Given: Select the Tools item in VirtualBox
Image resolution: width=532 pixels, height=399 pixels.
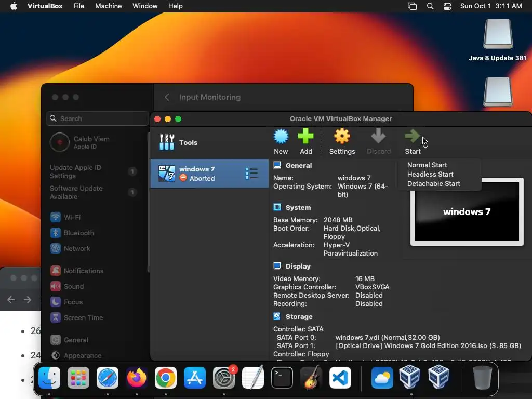Looking at the screenshot, I should 209,142.
